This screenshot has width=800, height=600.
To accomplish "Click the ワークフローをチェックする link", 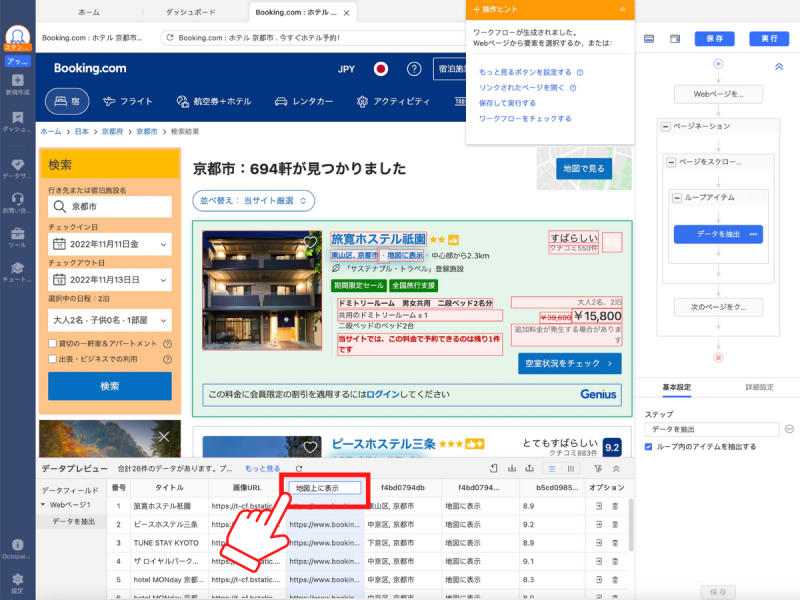I will pyautogui.click(x=525, y=118).
